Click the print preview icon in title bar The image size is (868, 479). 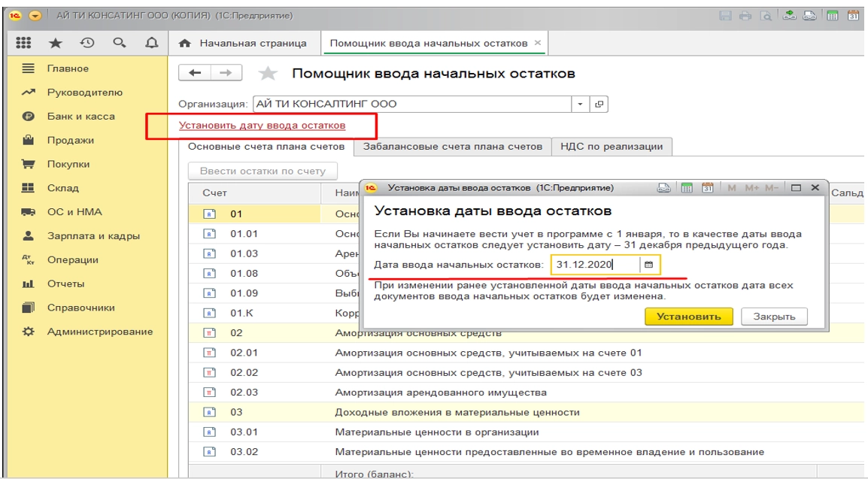766,16
